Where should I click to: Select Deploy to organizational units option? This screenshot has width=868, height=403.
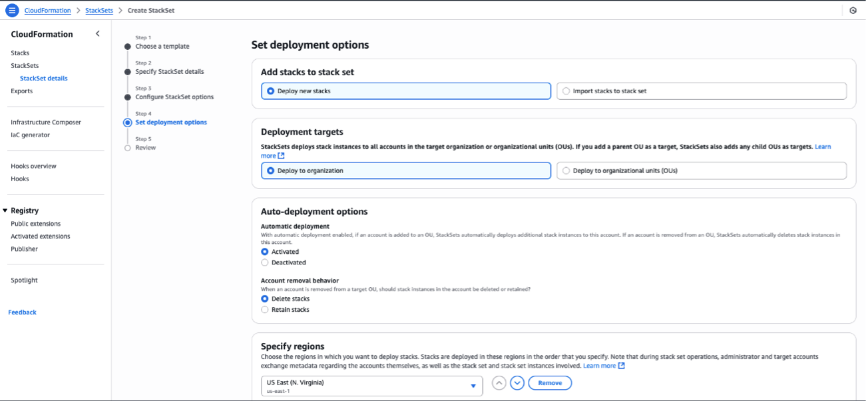[x=566, y=171]
